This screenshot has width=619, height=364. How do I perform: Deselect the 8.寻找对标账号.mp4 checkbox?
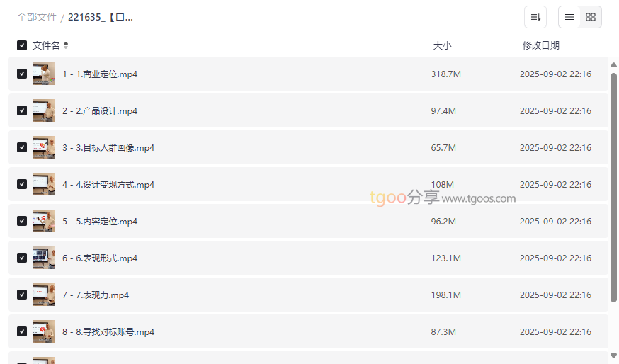click(22, 331)
